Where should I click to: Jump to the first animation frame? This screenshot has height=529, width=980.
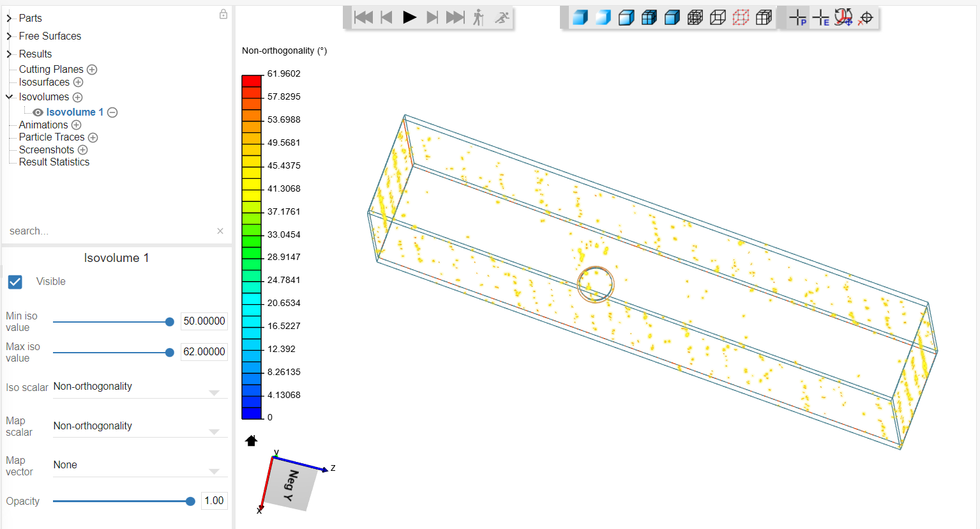coord(363,17)
